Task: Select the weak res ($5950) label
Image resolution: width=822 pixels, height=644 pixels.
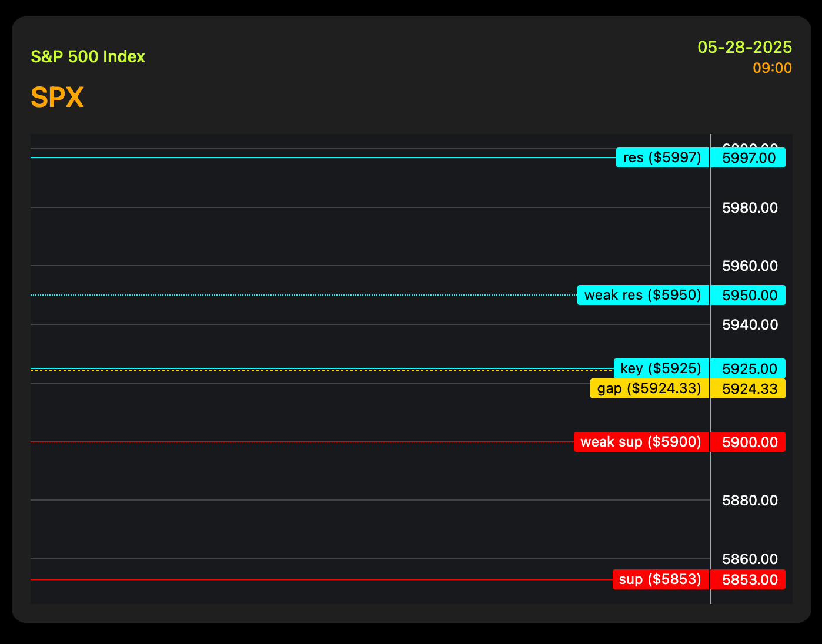Action: coord(643,295)
